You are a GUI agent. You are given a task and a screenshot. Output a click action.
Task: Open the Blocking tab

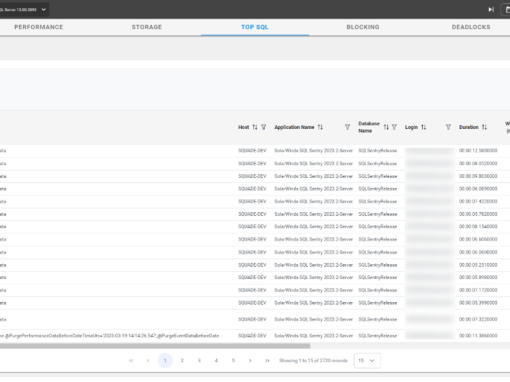click(x=363, y=27)
